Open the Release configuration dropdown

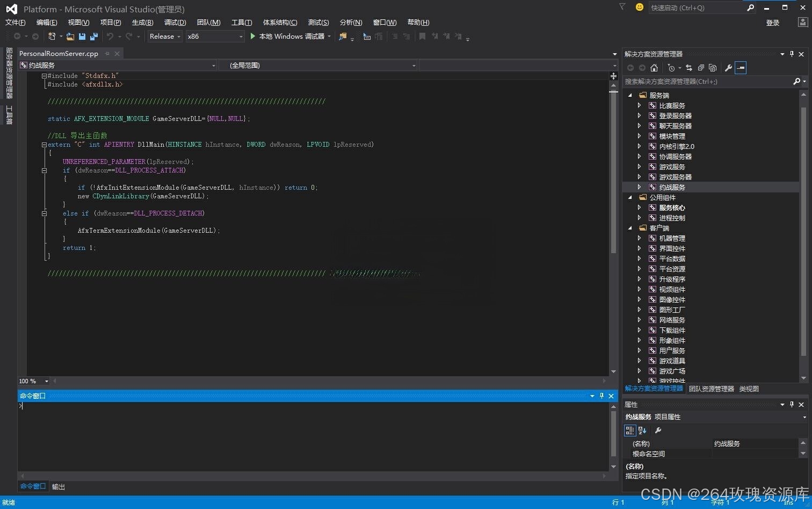click(x=165, y=37)
